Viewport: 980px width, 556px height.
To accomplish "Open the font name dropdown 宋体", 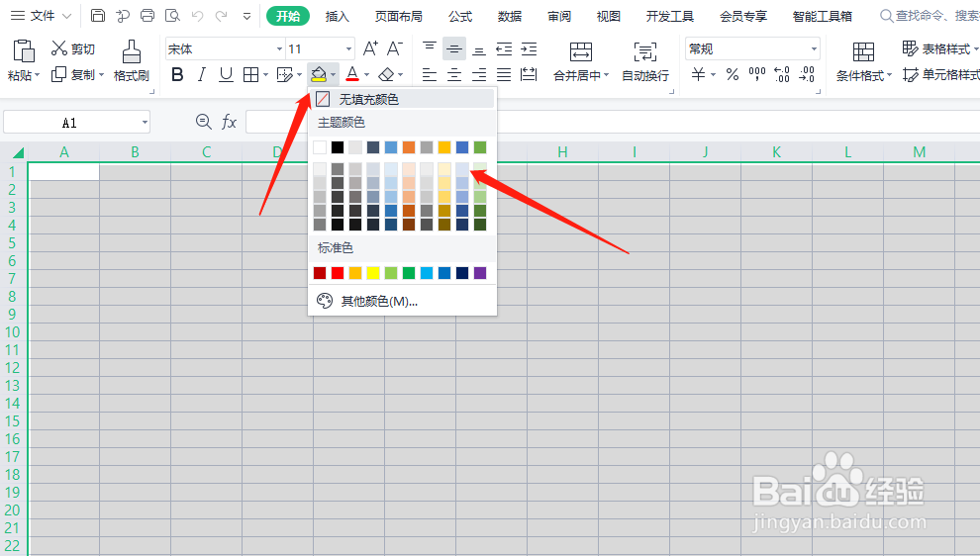I will point(279,48).
